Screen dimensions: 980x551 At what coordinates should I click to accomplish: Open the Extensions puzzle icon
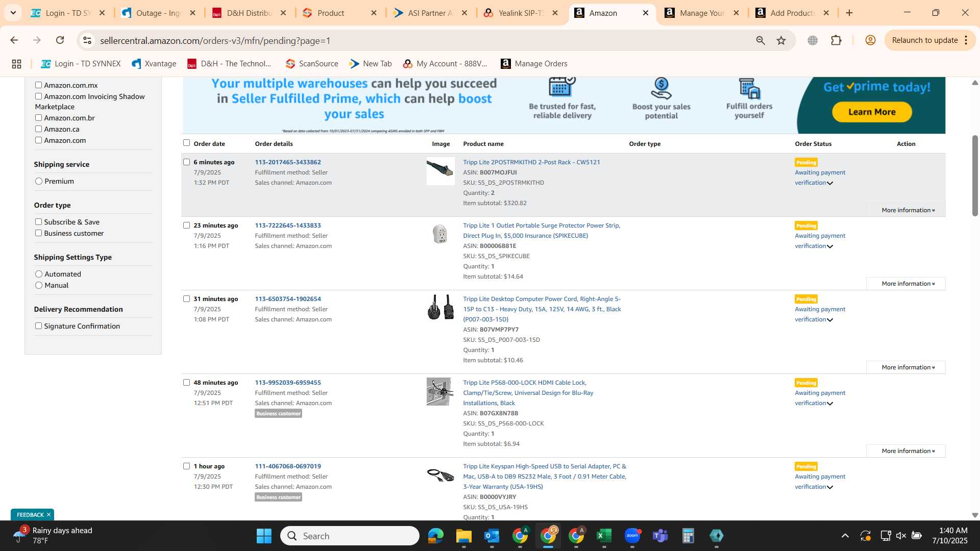pos(836,40)
